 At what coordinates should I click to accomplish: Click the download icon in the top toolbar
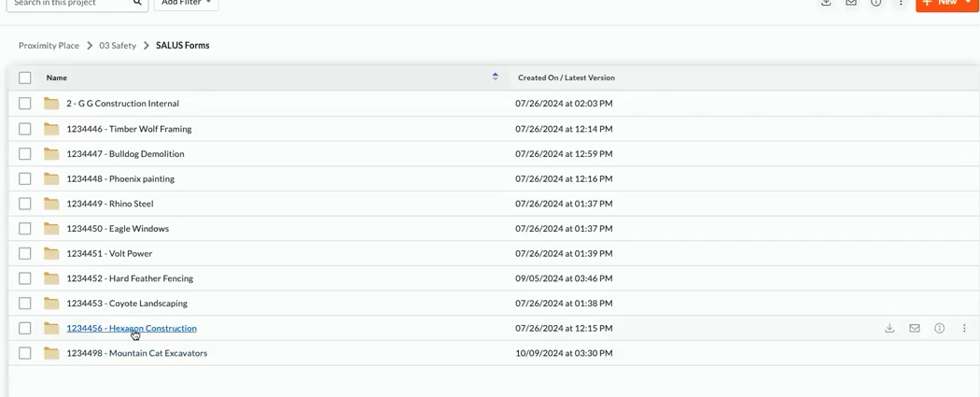tap(826, 3)
